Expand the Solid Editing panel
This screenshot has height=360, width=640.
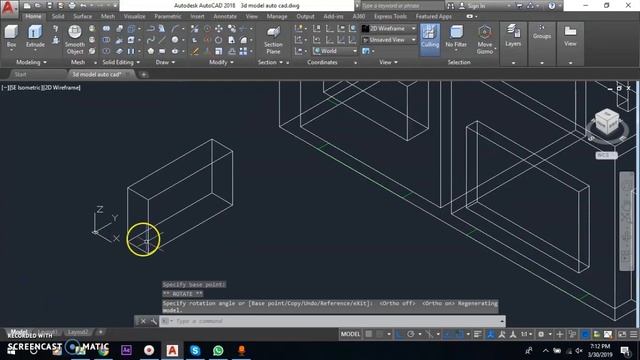(x=121, y=62)
